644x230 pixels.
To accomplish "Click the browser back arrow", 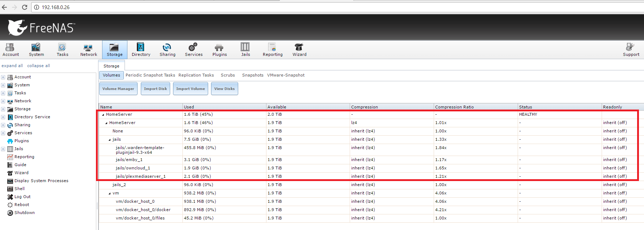I will point(4,7).
